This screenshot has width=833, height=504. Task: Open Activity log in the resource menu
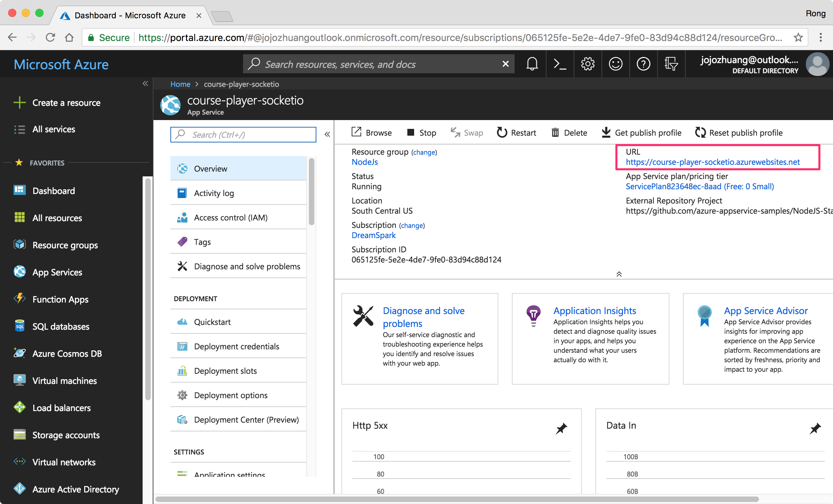(x=238, y=193)
